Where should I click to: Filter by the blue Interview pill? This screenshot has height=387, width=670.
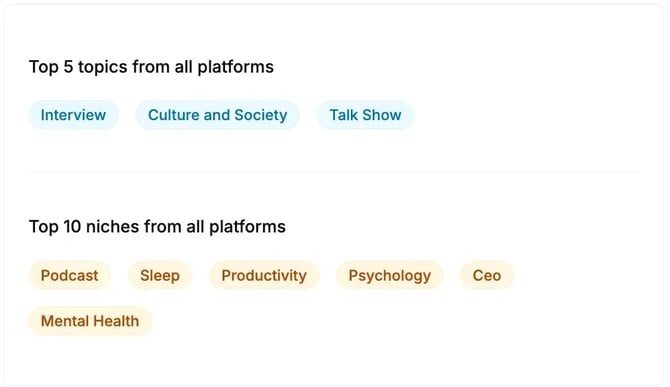[73, 115]
